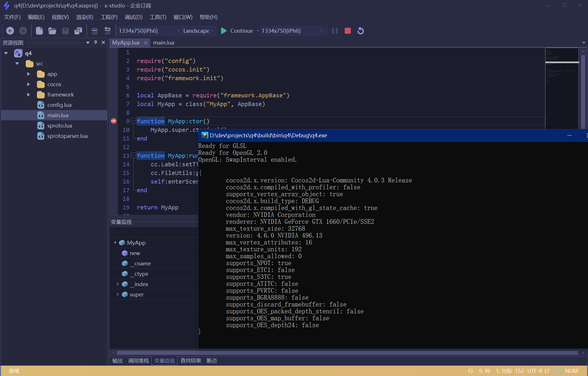Switch to the 调用堆栈 bottom tab
Image resolution: width=588 pixels, height=376 pixels.
(x=138, y=360)
